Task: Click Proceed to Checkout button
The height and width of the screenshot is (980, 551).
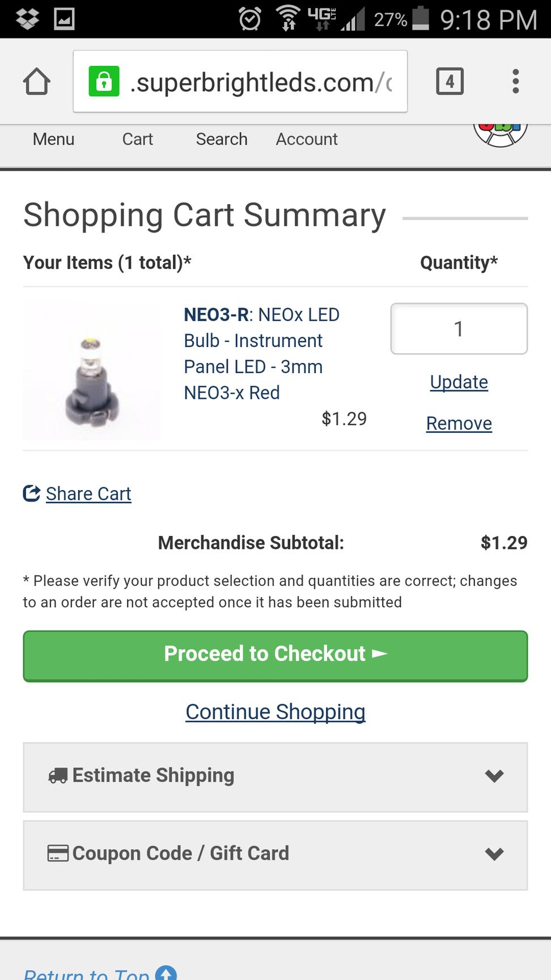Action: [x=275, y=656]
